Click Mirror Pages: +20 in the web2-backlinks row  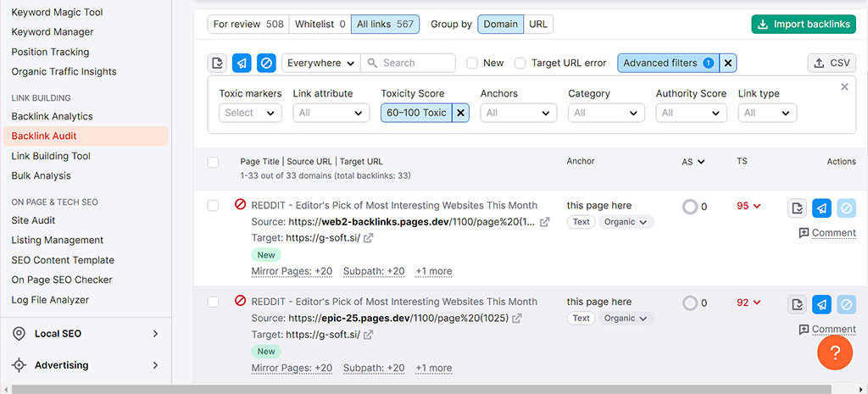tap(292, 272)
